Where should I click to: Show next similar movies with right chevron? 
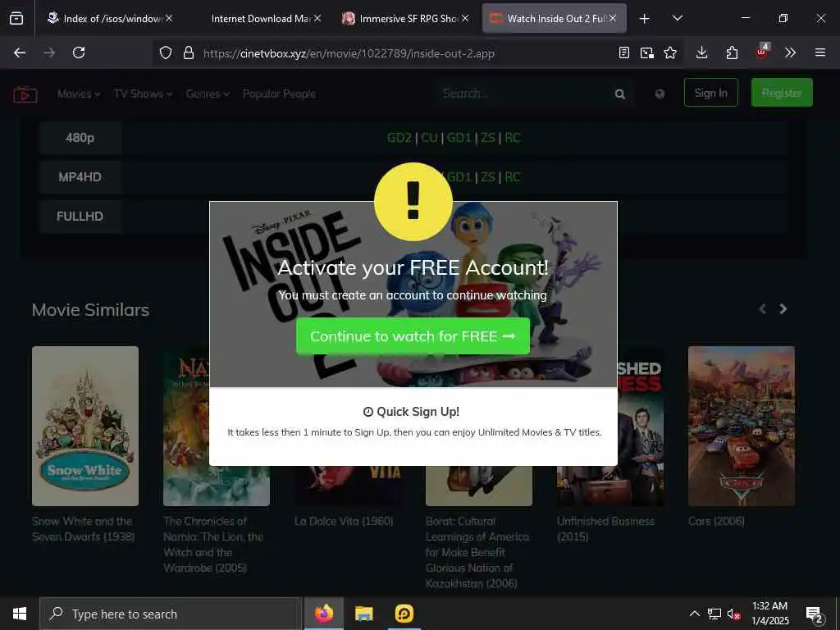point(783,309)
